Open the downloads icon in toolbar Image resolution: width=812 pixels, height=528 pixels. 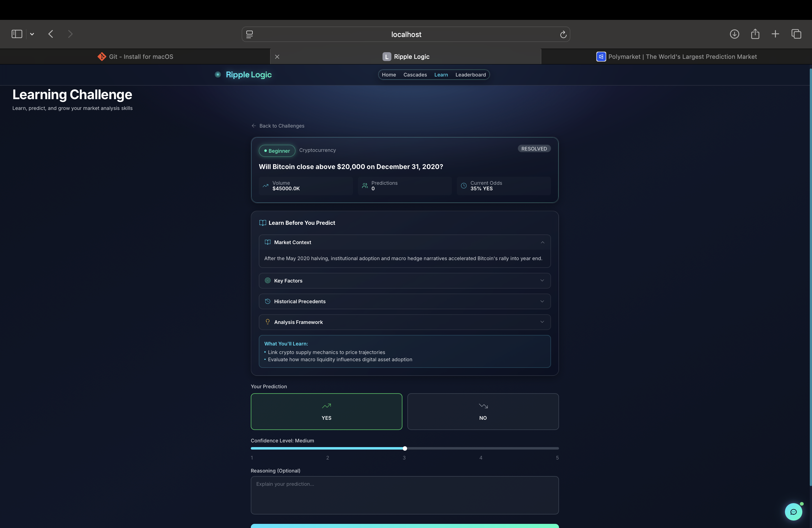tap(734, 34)
